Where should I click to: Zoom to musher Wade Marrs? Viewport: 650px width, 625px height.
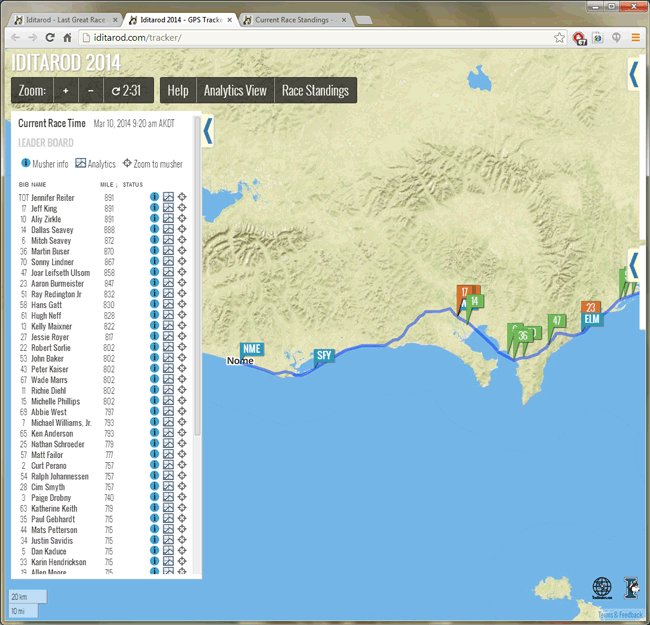(x=182, y=379)
